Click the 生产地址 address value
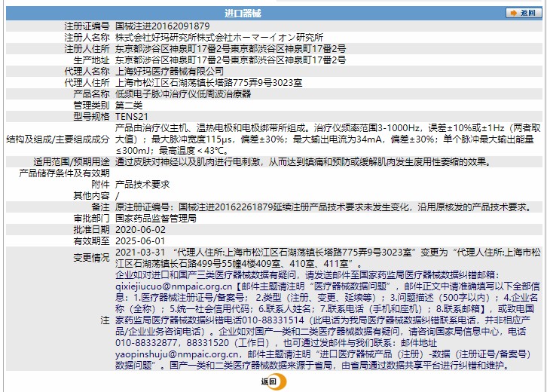This screenshot has width=547, height=392. tap(231, 60)
